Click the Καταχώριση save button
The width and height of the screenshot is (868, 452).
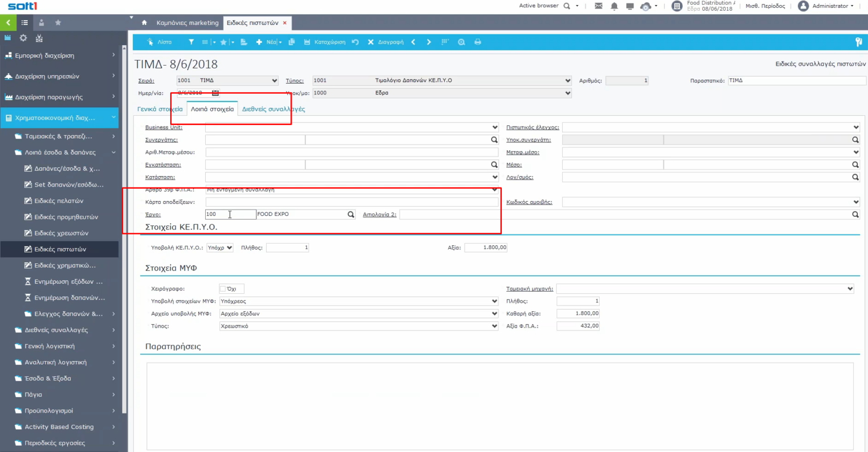tap(325, 42)
